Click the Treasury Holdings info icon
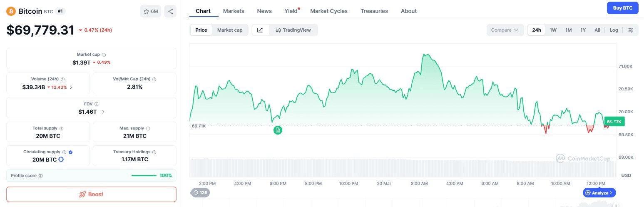This screenshot has width=644, height=207. pos(154,152)
